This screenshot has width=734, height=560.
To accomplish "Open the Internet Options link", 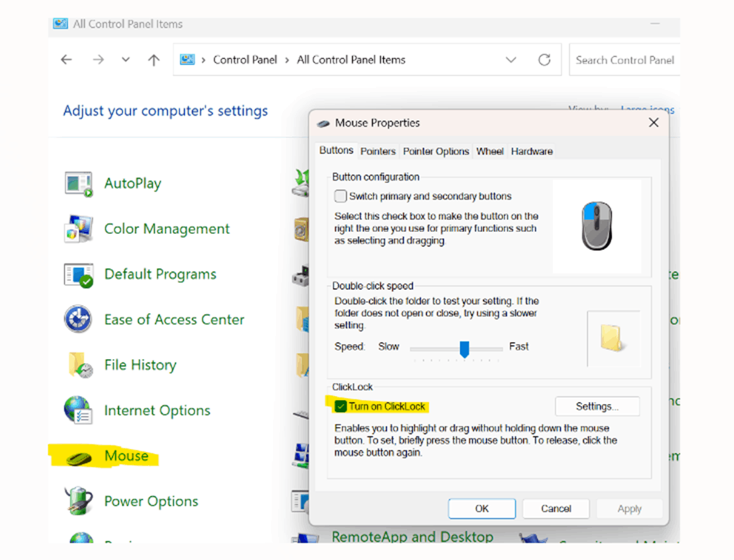I will pos(157,410).
